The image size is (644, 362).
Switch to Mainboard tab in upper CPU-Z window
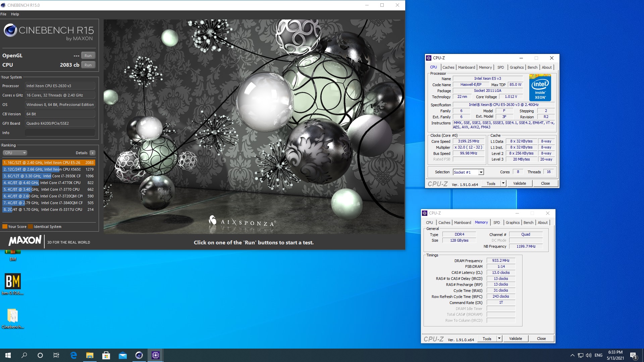pyautogui.click(x=467, y=67)
